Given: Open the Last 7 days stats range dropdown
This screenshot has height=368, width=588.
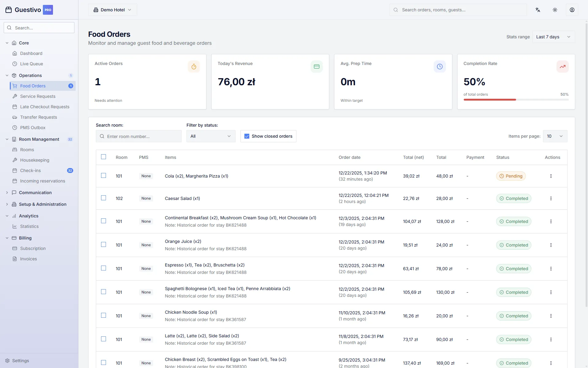Looking at the screenshot, I should tap(553, 37).
